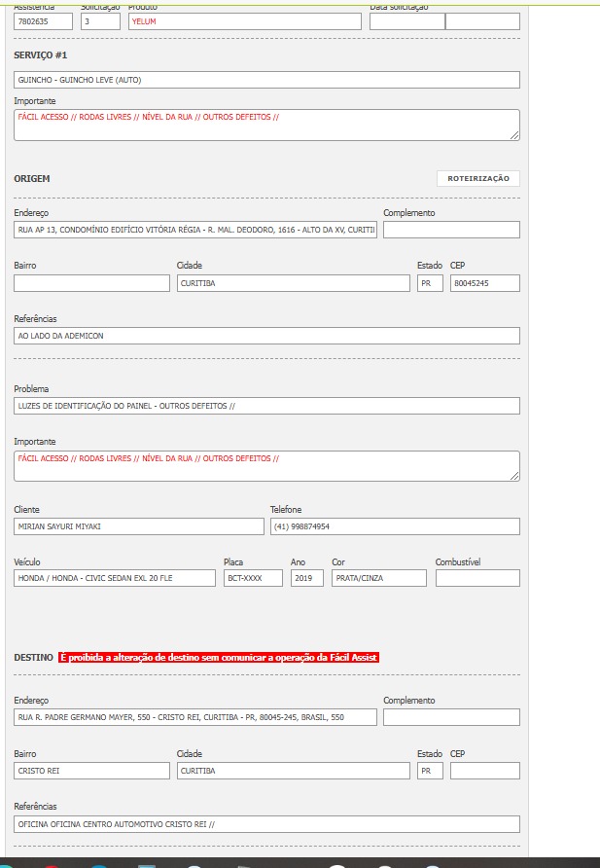This screenshot has width=600, height=868.
Task: Click the Combustível label
Action: [458, 561]
